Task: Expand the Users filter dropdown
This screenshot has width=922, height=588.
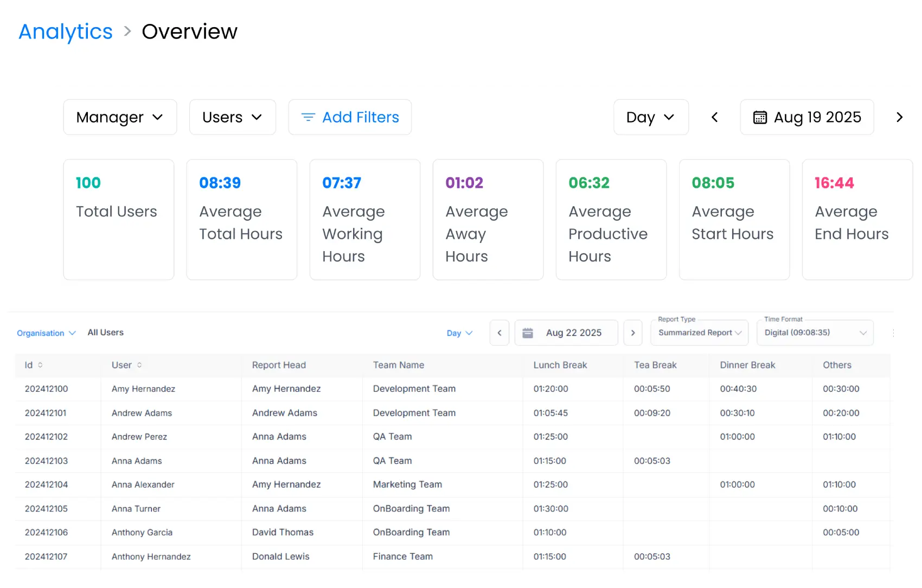Action: (232, 117)
